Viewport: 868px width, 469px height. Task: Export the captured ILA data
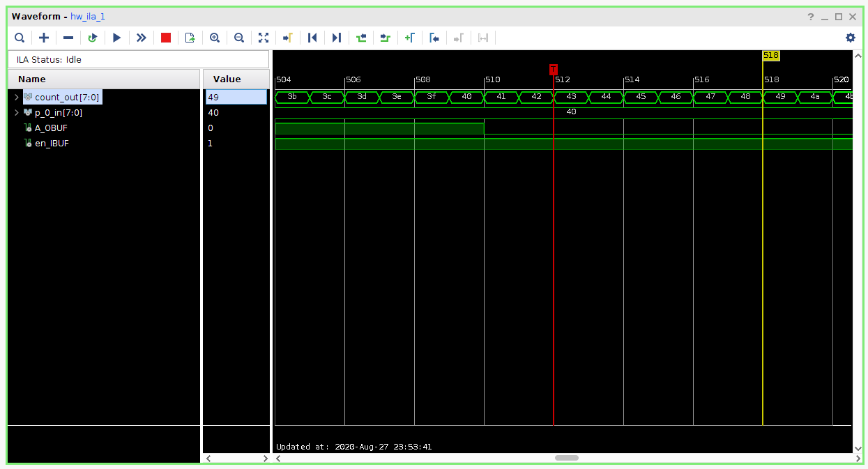190,38
